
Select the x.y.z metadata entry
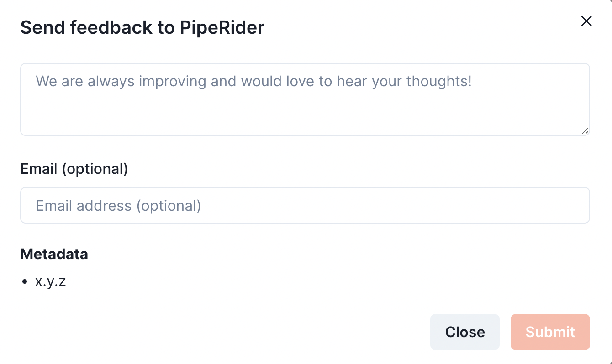tap(51, 282)
